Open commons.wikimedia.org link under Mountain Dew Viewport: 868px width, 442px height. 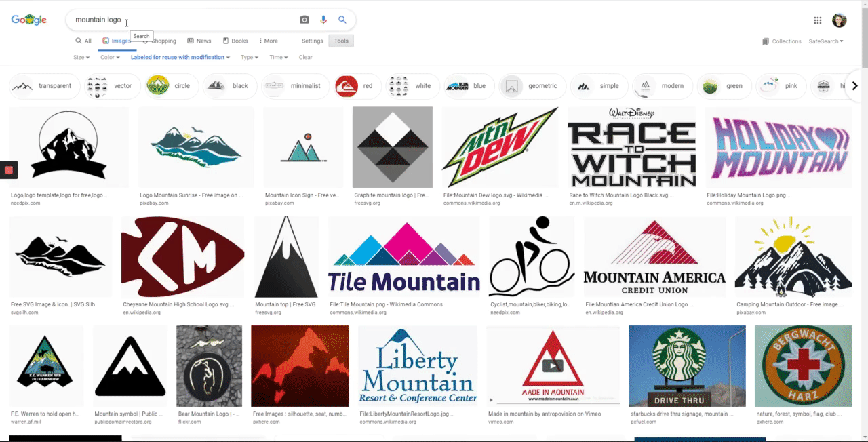[x=471, y=203]
